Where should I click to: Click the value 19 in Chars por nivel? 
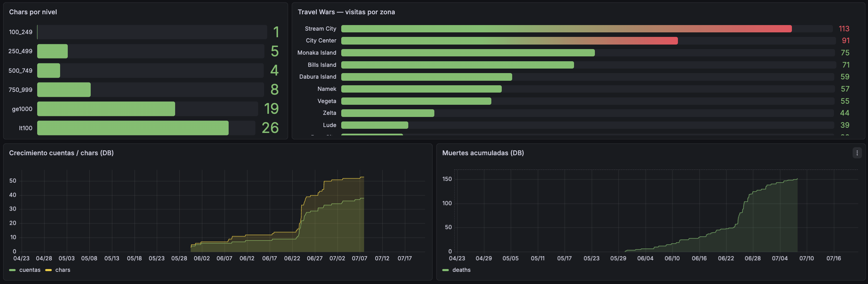[x=271, y=109]
